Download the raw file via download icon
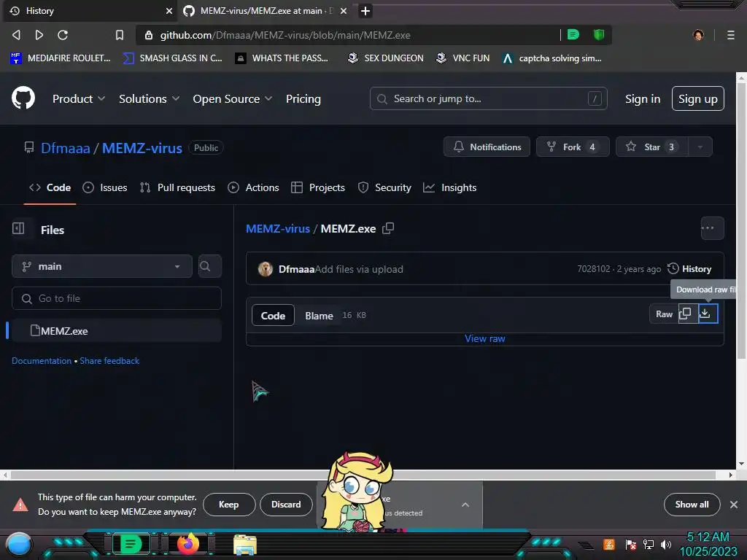 coord(708,314)
